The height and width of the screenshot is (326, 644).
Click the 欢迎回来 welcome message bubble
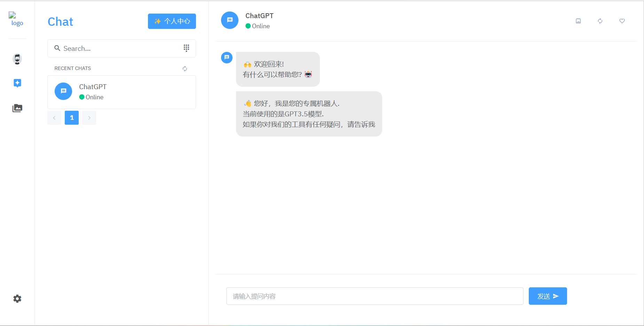coord(278,69)
